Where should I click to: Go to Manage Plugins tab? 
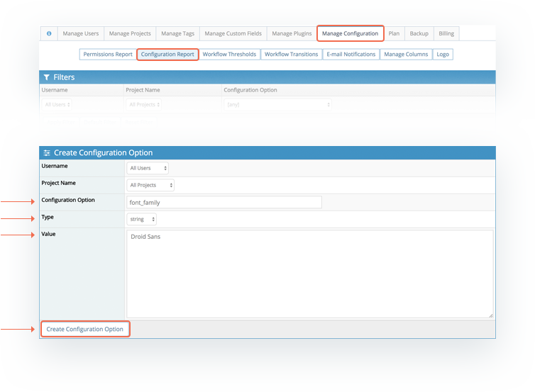[x=292, y=33]
